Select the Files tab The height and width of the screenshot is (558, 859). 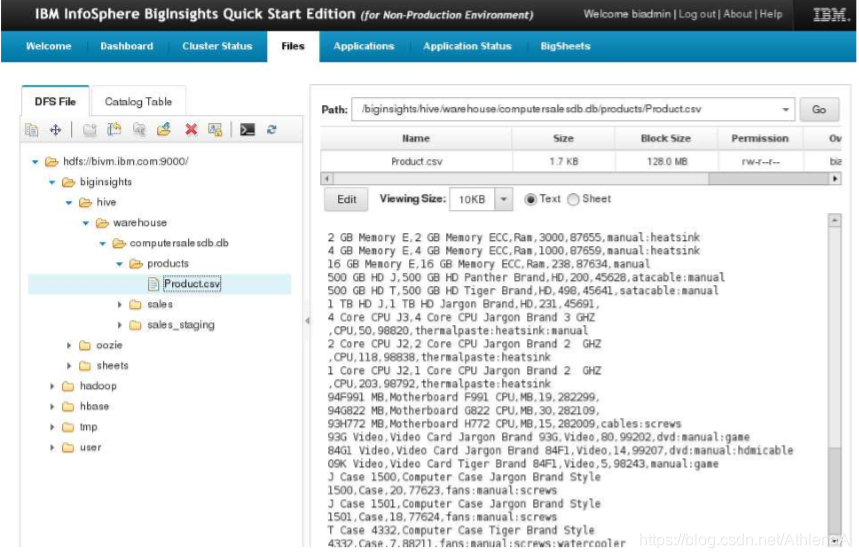coord(293,47)
